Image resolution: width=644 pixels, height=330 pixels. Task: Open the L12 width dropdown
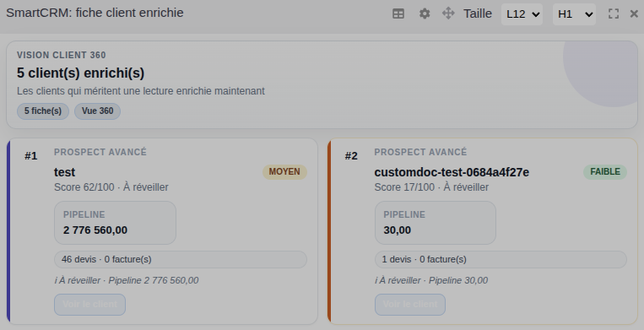pyautogui.click(x=522, y=14)
